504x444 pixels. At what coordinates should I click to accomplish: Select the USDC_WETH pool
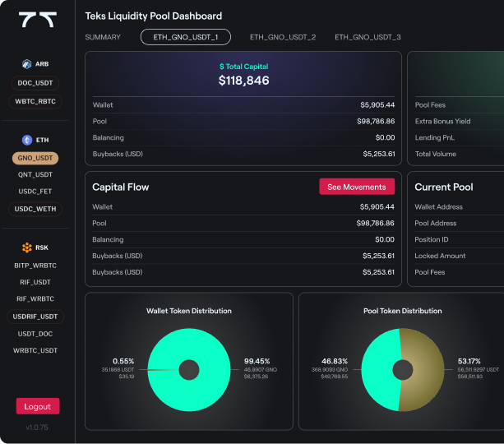pos(36,209)
